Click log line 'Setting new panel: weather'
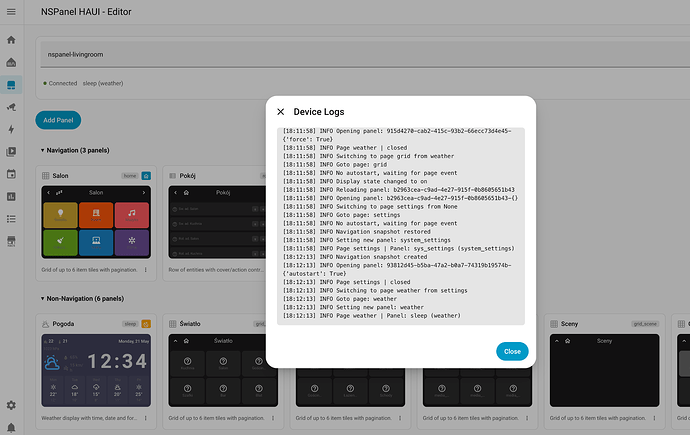 point(353,307)
